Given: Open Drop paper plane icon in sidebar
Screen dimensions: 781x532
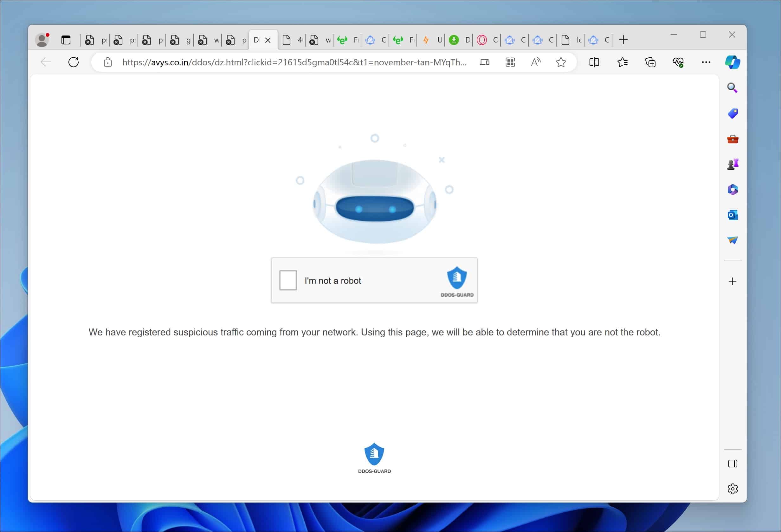Looking at the screenshot, I should [733, 240].
